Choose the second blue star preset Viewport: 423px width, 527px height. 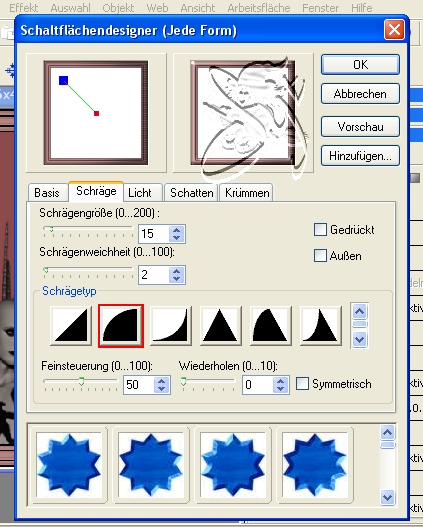point(151,465)
